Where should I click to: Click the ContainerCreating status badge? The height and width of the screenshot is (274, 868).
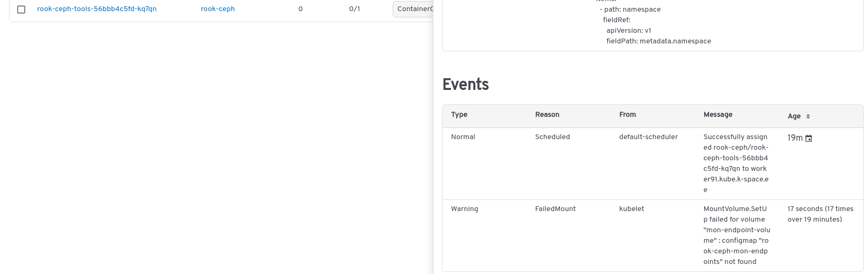[413, 9]
